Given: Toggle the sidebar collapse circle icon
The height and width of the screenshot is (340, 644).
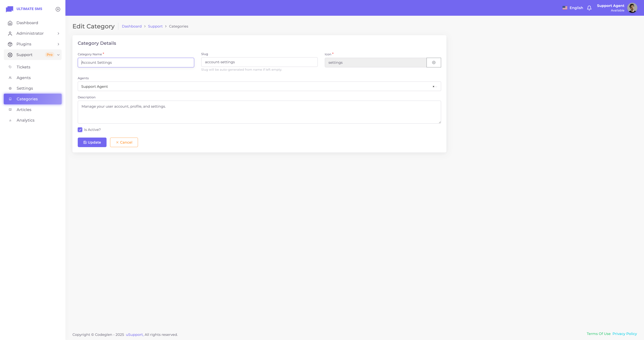Looking at the screenshot, I should coord(58,9).
